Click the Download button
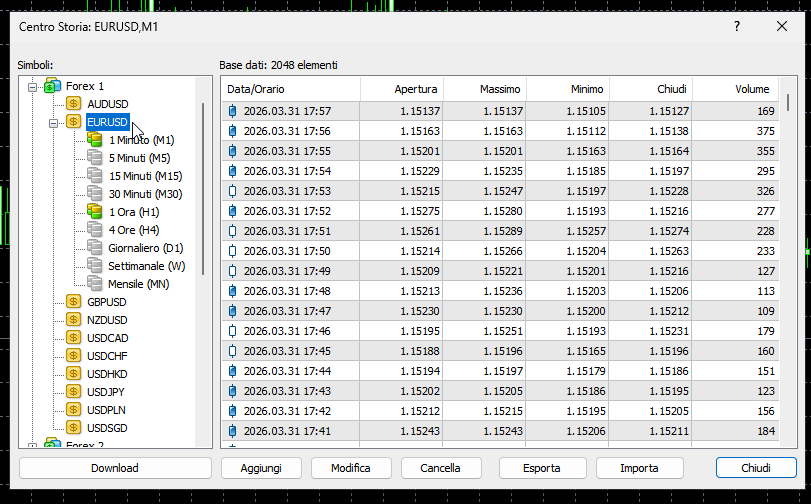Screen dimensions: 811x504 click(x=115, y=468)
